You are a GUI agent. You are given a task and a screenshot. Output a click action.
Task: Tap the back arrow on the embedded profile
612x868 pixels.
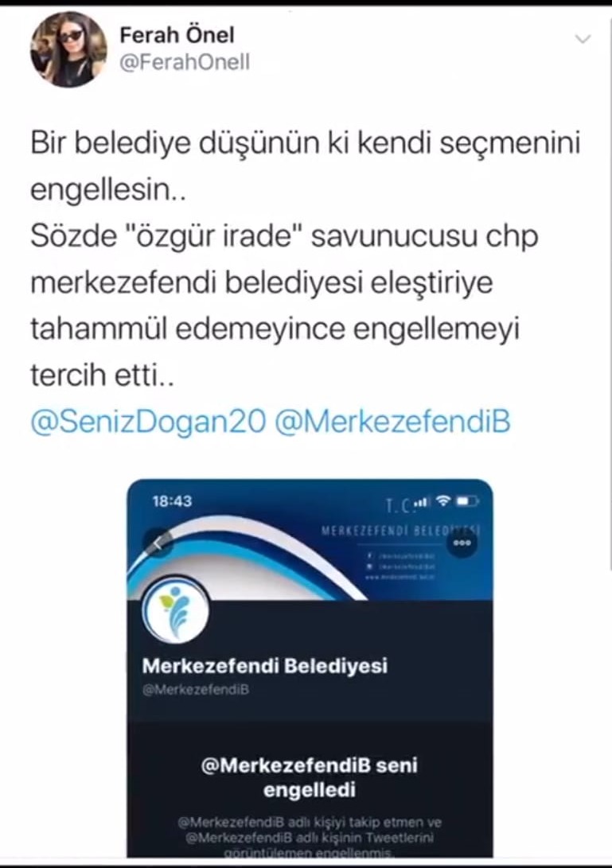(x=158, y=543)
